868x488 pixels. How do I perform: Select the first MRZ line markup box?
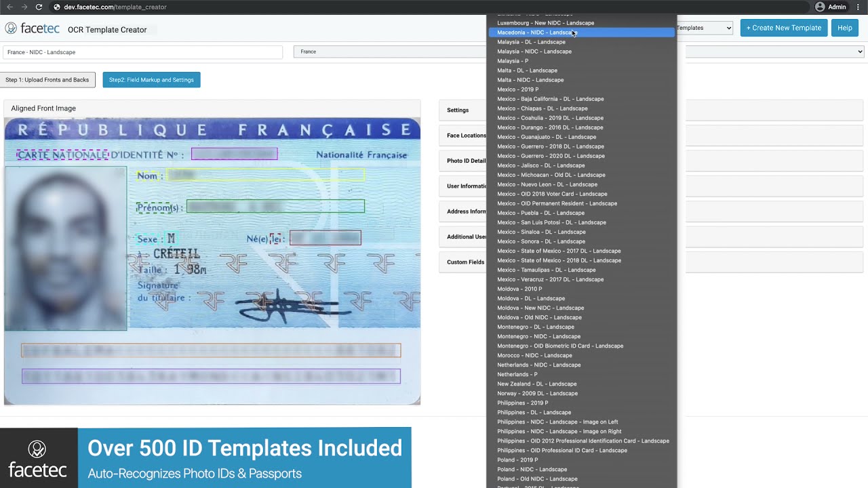pos(211,350)
